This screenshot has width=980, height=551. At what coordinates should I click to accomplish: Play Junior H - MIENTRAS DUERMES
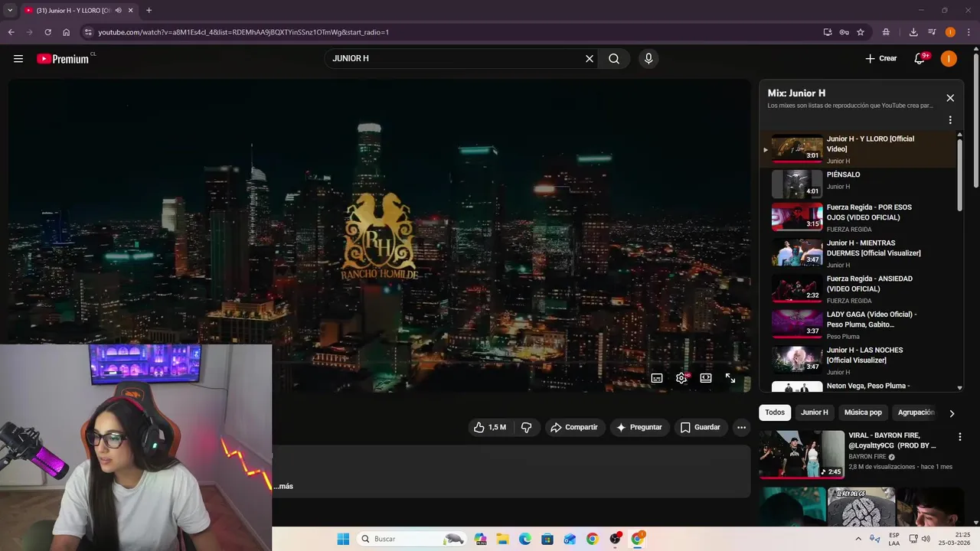pos(859,253)
